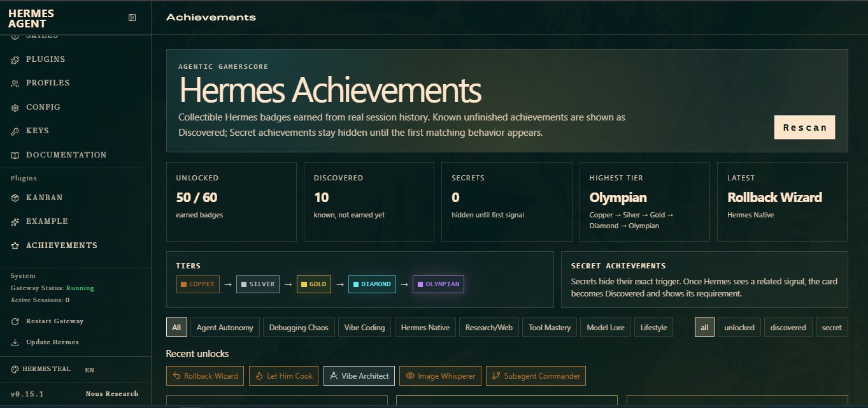Screen dimensions: 868x408
Task: Click the Copper tier badge
Action: click(x=197, y=284)
